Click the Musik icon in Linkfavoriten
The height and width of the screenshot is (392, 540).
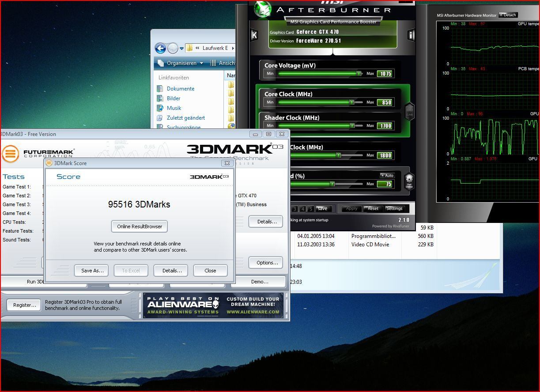pos(160,108)
